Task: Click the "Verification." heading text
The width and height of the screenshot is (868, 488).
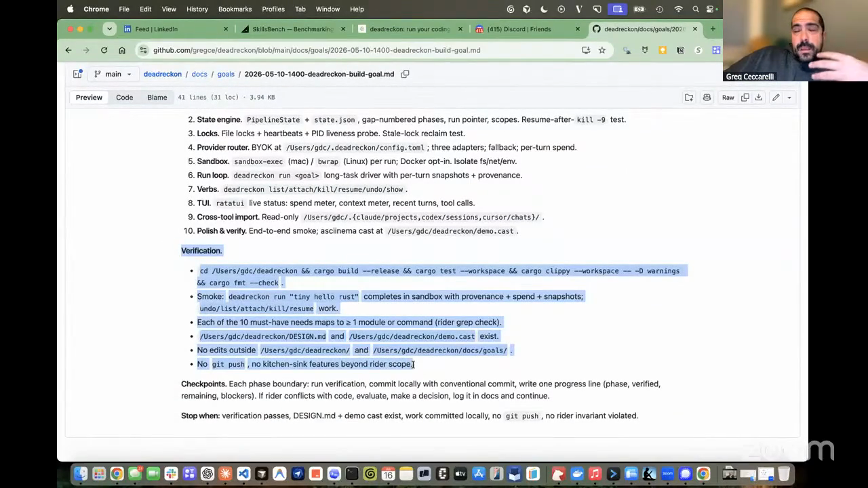Action: coord(201,251)
